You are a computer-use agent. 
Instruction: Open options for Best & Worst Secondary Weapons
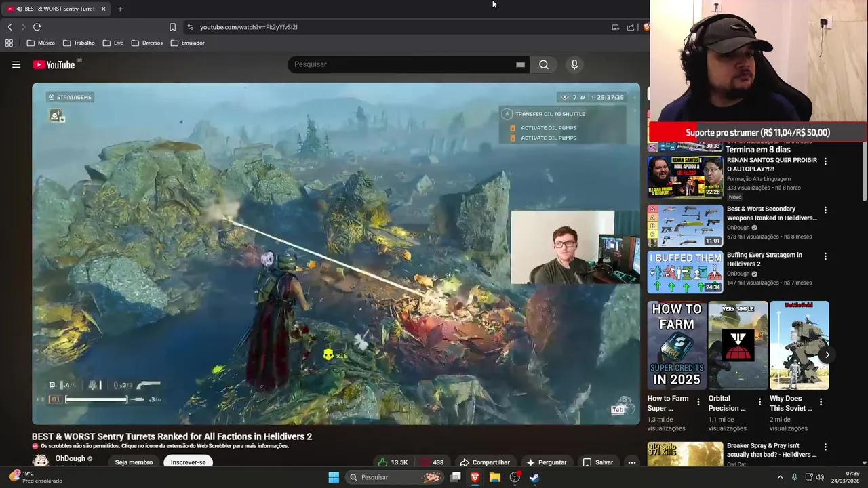coord(825,210)
